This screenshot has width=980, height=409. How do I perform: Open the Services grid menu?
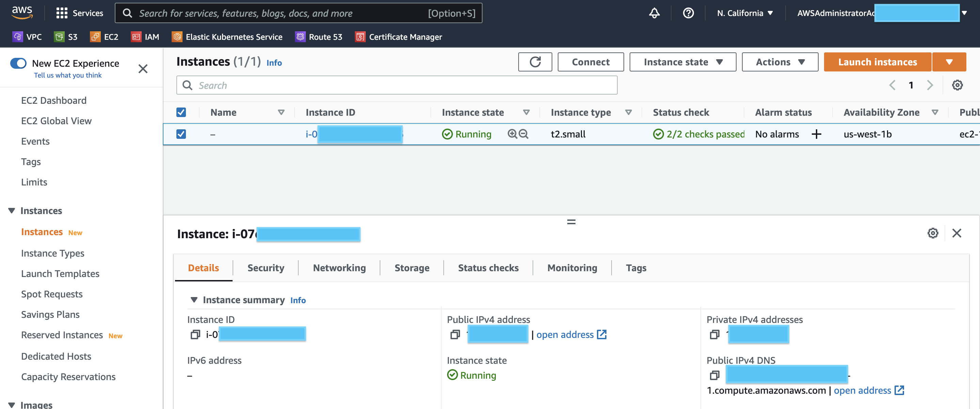pos(80,13)
